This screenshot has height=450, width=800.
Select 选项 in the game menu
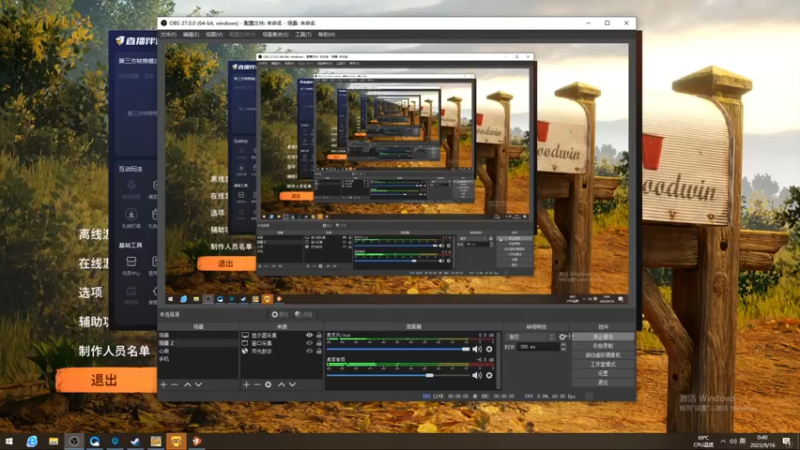point(90,292)
